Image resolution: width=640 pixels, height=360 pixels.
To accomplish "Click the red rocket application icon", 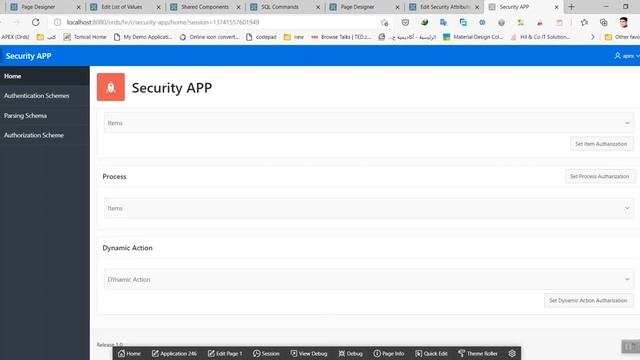I will point(111,87).
